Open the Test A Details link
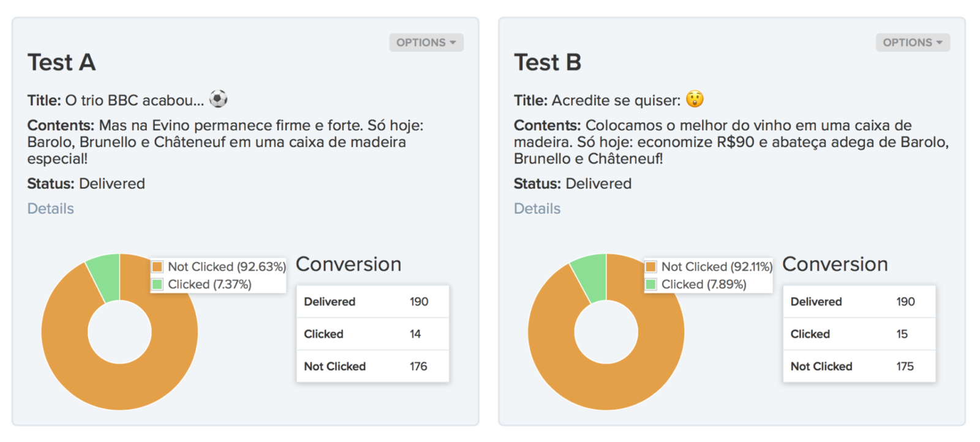980x442 pixels. (x=50, y=209)
